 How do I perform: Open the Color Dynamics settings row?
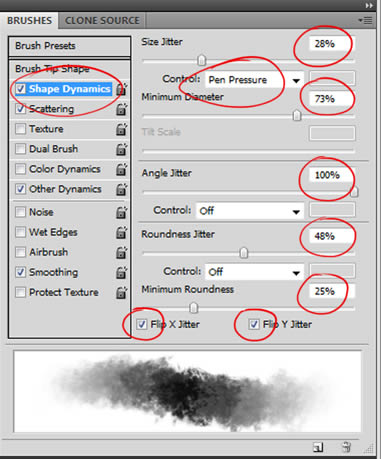(x=69, y=169)
